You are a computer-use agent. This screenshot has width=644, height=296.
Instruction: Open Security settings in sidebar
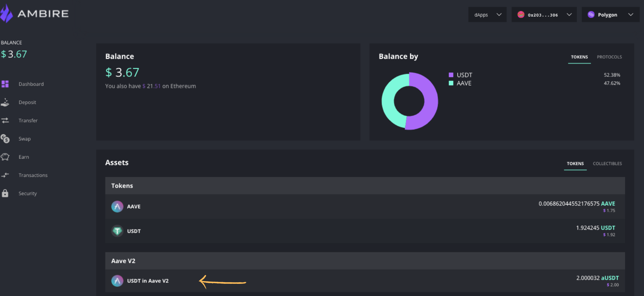(28, 193)
